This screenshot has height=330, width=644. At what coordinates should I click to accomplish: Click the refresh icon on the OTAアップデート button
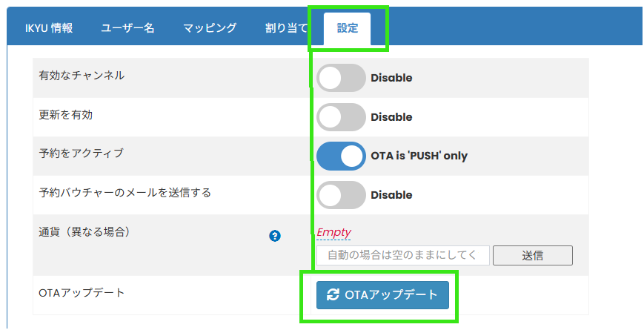(333, 294)
